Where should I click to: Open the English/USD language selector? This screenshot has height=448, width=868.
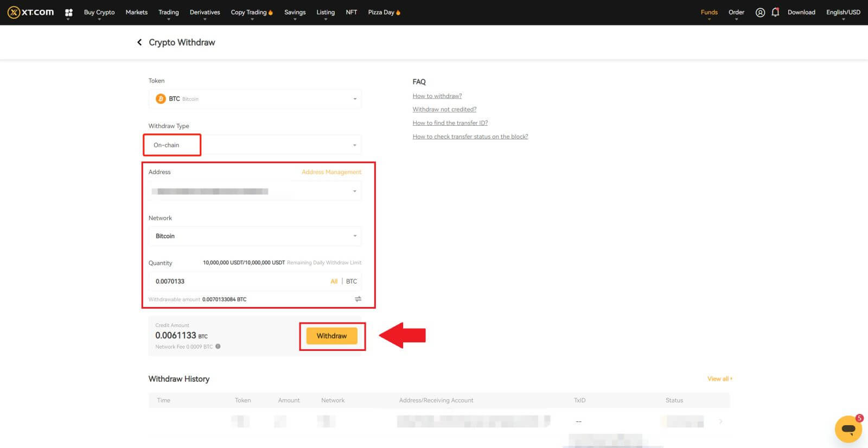[x=843, y=12]
